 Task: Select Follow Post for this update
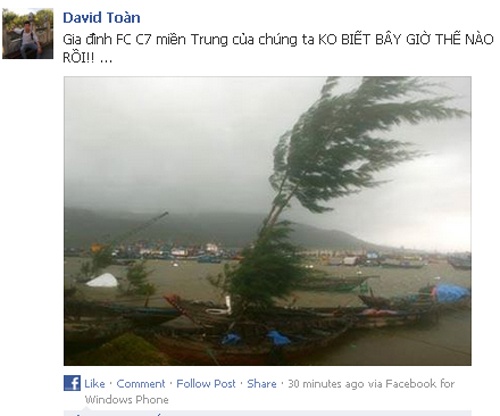click(x=206, y=384)
